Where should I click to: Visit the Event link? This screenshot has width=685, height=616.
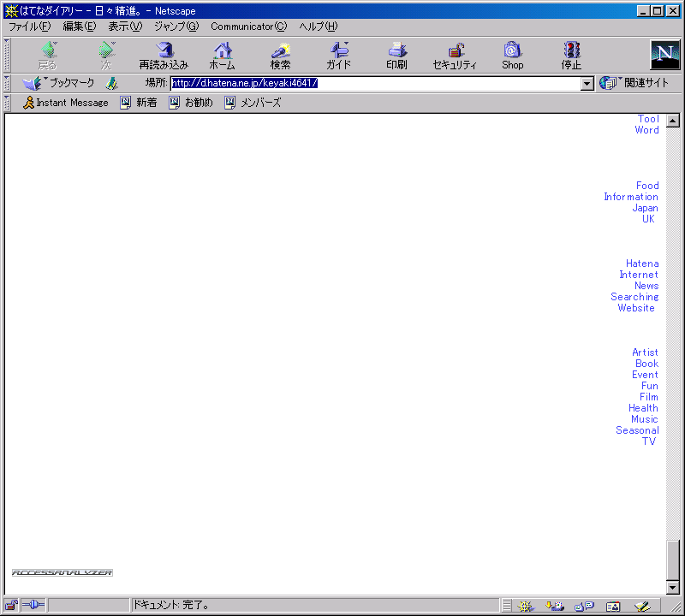(645, 375)
